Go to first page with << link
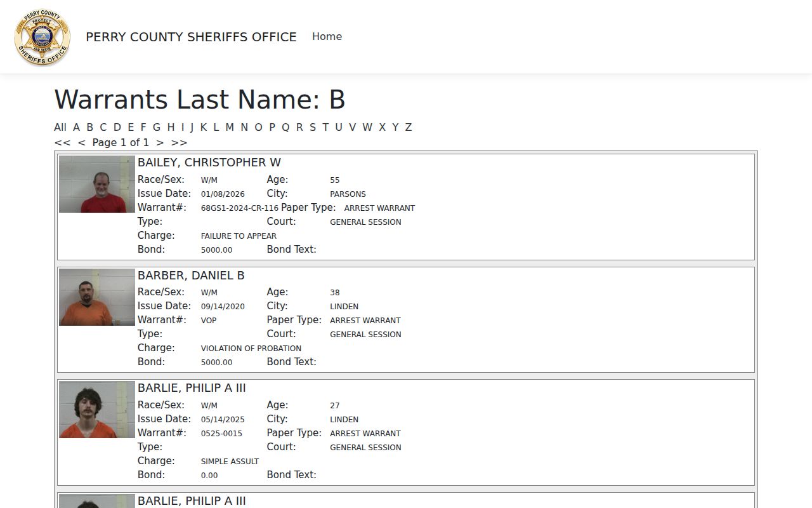The height and width of the screenshot is (508, 812). [x=62, y=142]
